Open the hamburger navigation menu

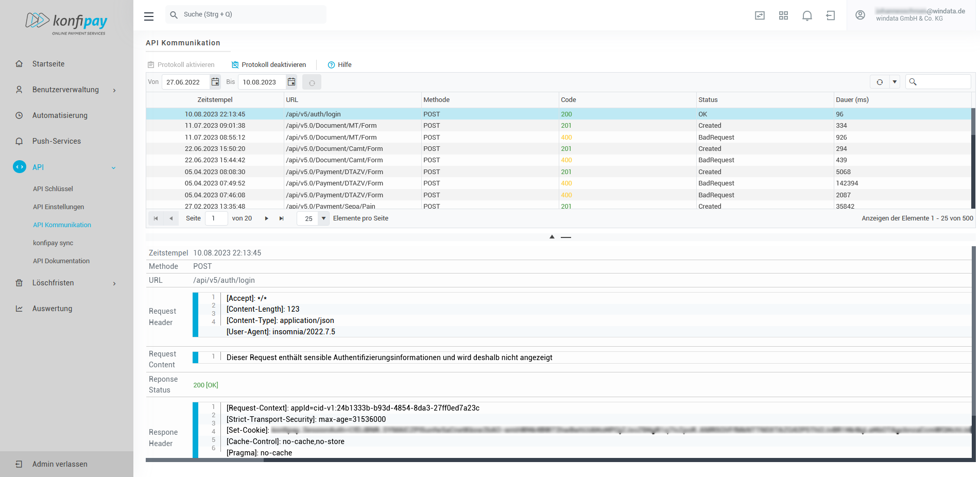149,16
